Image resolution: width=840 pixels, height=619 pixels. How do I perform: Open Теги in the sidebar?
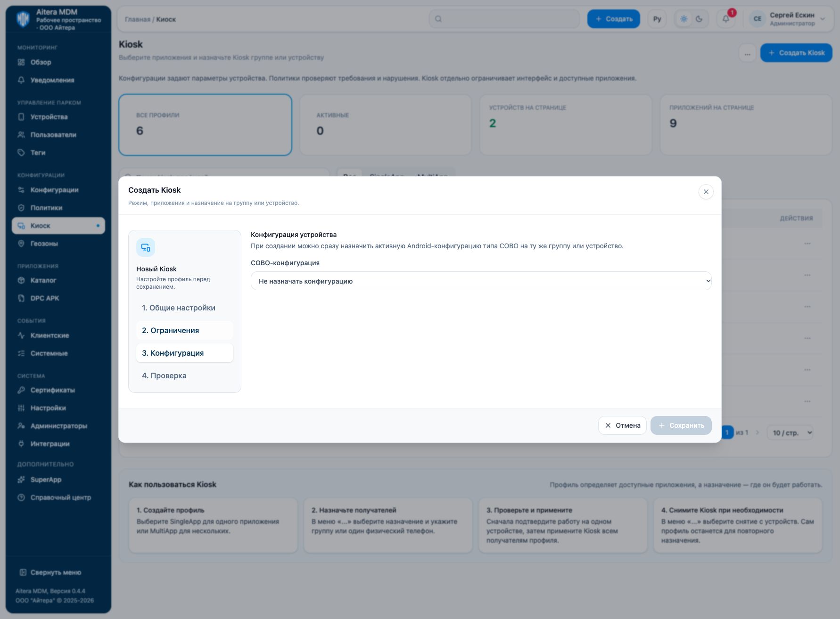(58, 153)
